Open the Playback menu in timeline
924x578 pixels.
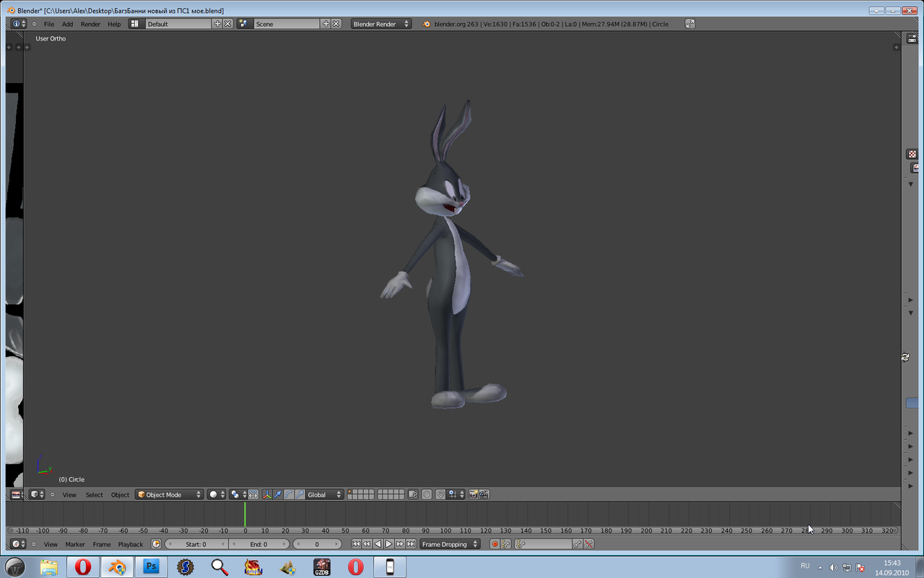131,544
